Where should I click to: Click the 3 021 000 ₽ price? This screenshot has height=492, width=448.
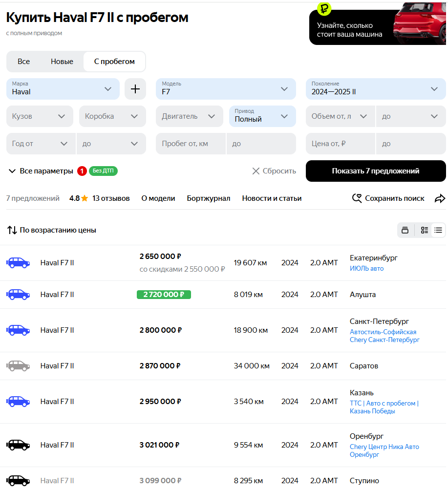pyautogui.click(x=159, y=445)
